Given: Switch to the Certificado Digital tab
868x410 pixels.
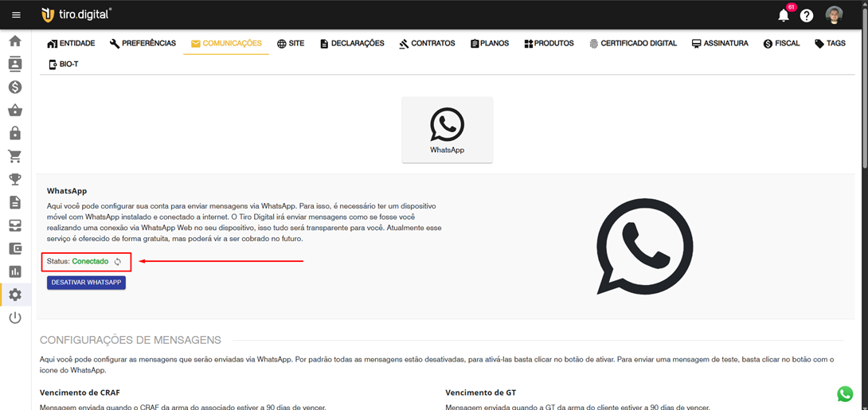Looking at the screenshot, I should (632, 44).
